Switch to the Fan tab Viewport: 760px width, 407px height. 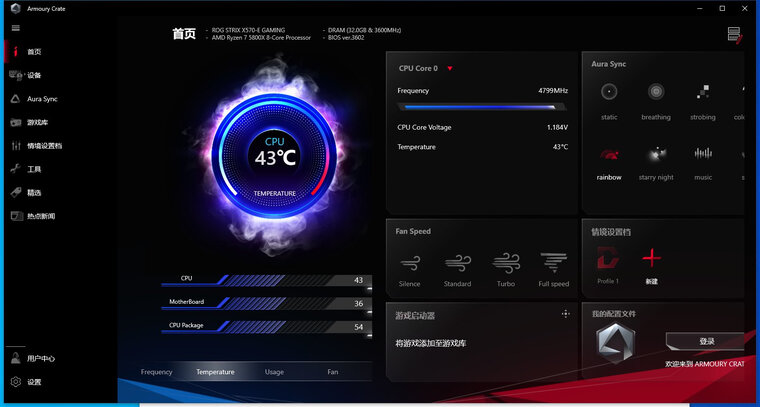point(332,372)
